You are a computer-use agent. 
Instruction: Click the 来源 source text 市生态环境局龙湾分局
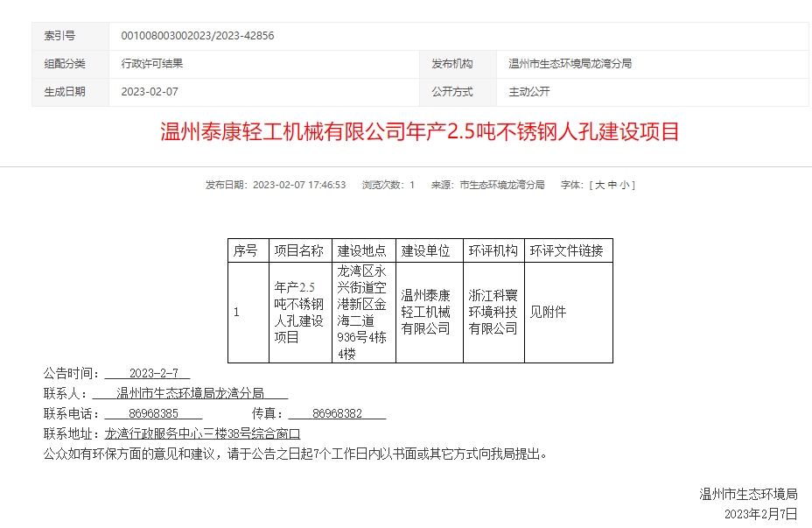[502, 185]
